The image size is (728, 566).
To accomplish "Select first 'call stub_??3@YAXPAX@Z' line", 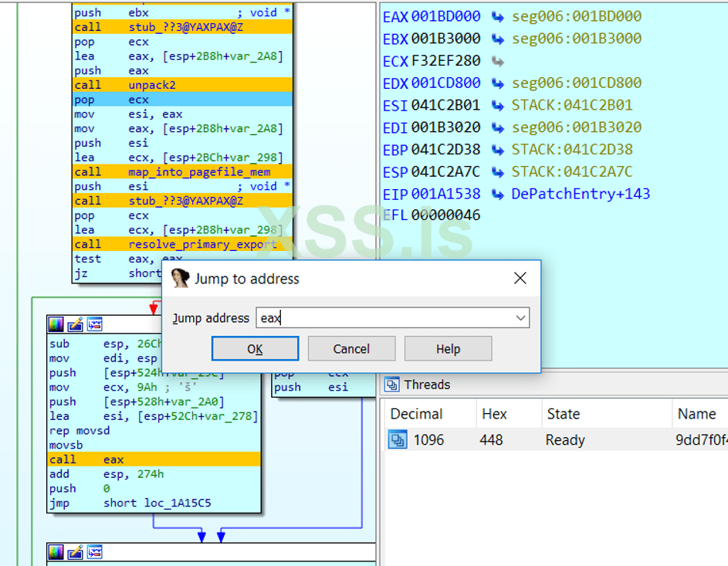I will pyautogui.click(x=183, y=27).
